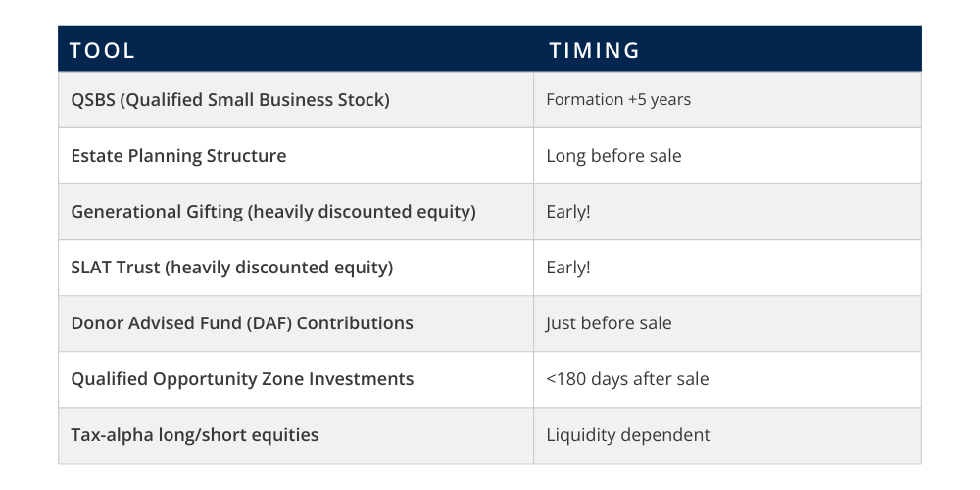
Task: Select Qualified Opportunity Zone Investments
Action: coord(242,378)
